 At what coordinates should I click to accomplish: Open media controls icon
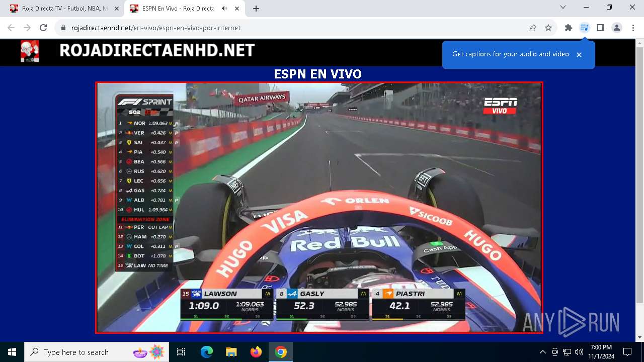584,28
